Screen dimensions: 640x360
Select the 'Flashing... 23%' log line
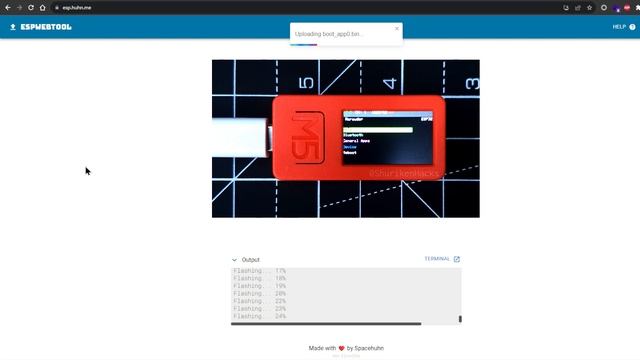(260, 309)
